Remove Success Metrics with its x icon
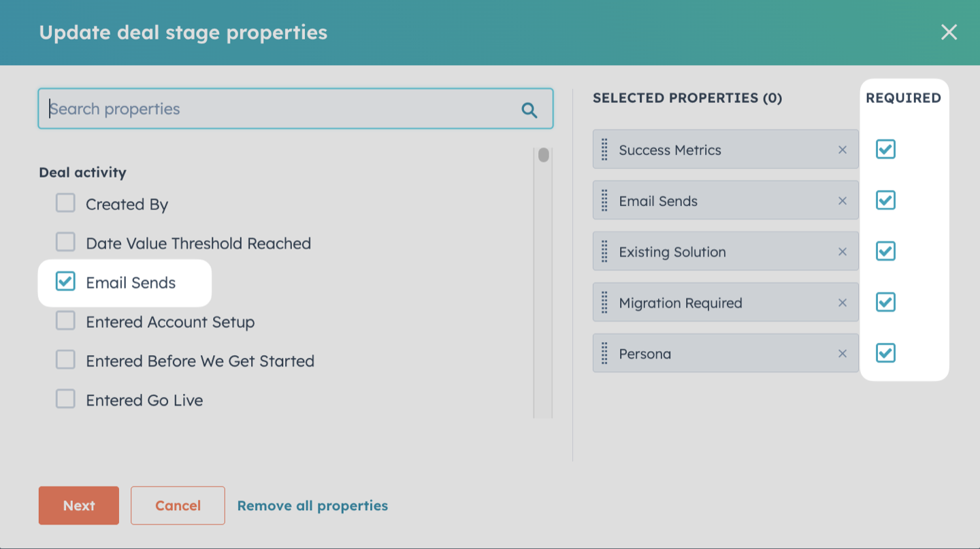The width and height of the screenshot is (980, 549). (x=843, y=150)
